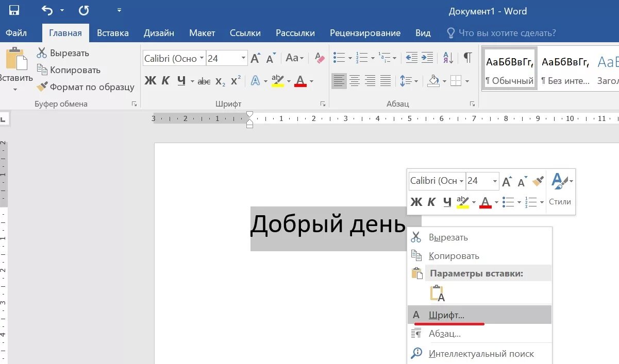619x364 pixels.
Task: Toggle superscript x² in the ribbon
Action: [236, 81]
